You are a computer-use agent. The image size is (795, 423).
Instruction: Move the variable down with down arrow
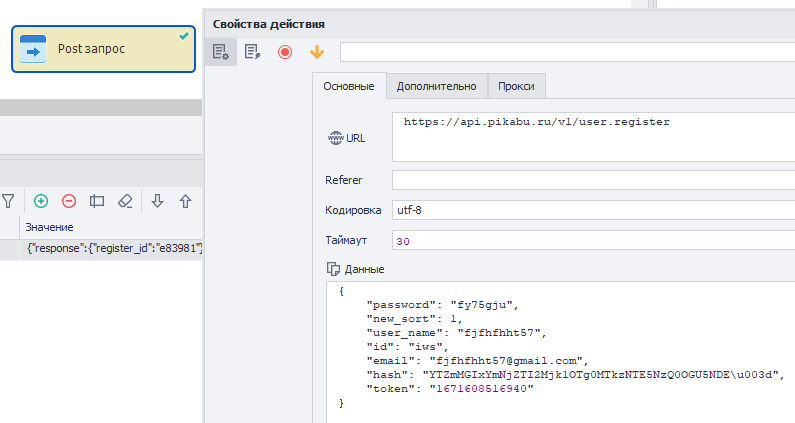coord(157,201)
